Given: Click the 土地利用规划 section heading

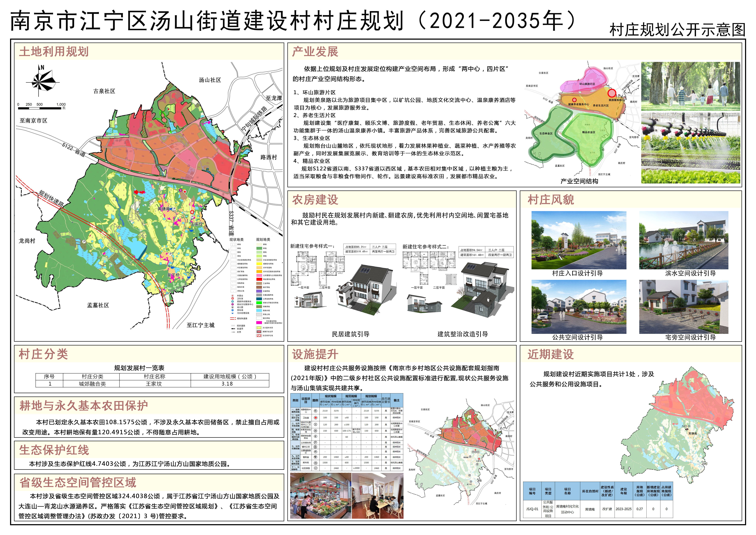Looking at the screenshot, I should pos(54,52).
